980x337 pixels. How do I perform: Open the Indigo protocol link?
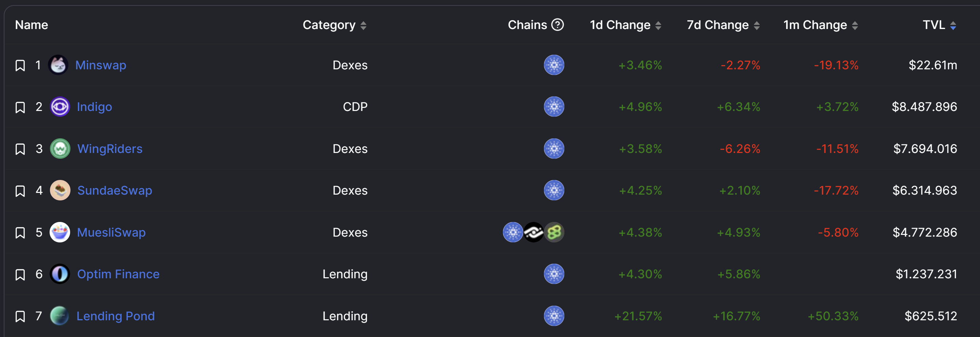[94, 107]
